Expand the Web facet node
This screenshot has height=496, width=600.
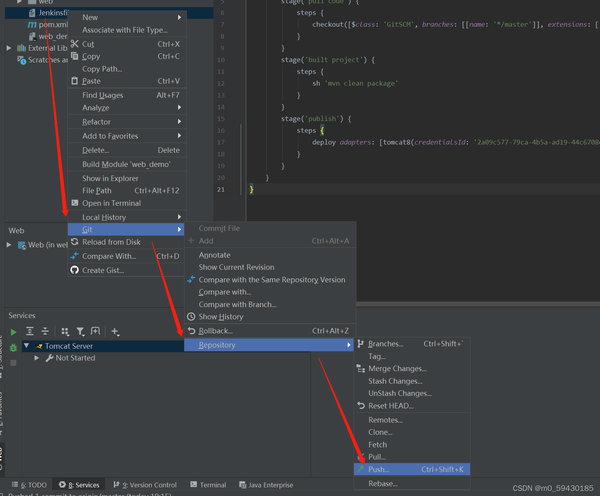[9, 245]
